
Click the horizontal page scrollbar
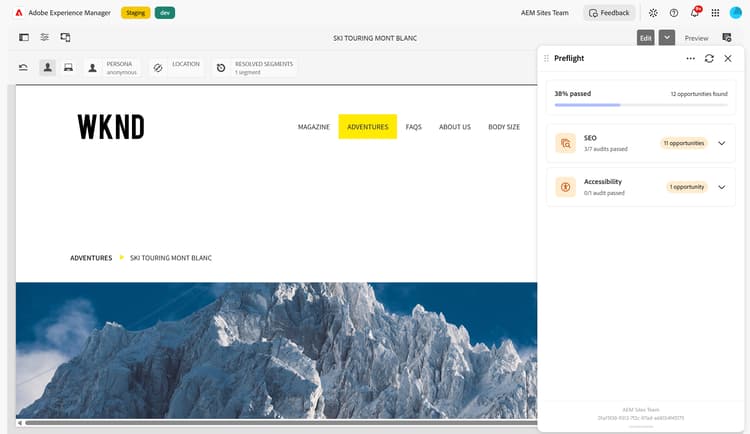(x=280, y=423)
